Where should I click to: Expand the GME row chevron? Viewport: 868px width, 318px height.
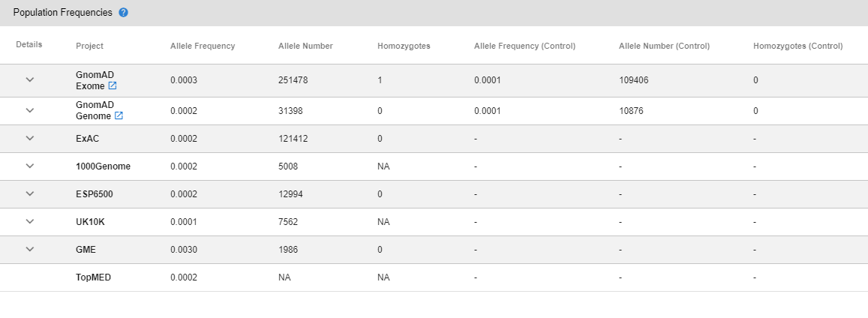(x=30, y=249)
